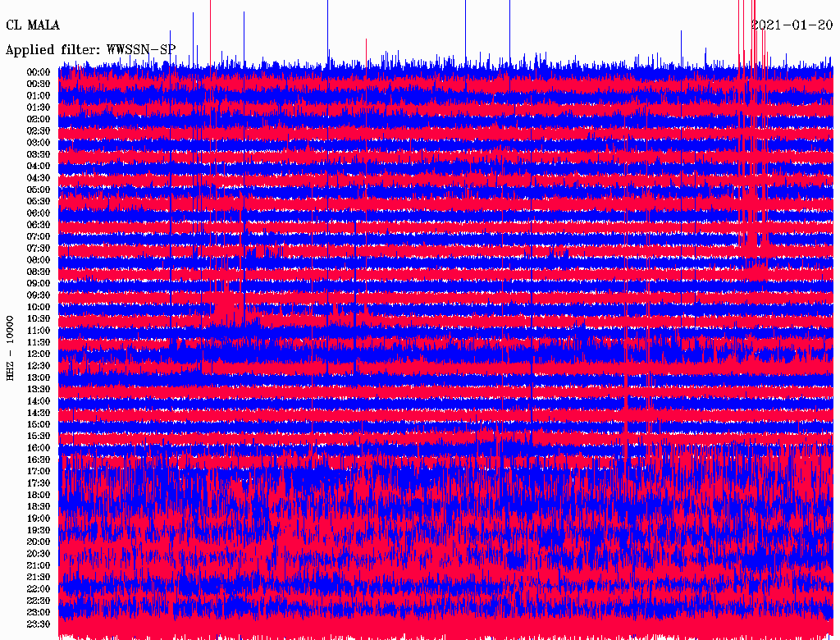Select the 00:00 time marker
This screenshot has width=840, height=640.
(39, 72)
